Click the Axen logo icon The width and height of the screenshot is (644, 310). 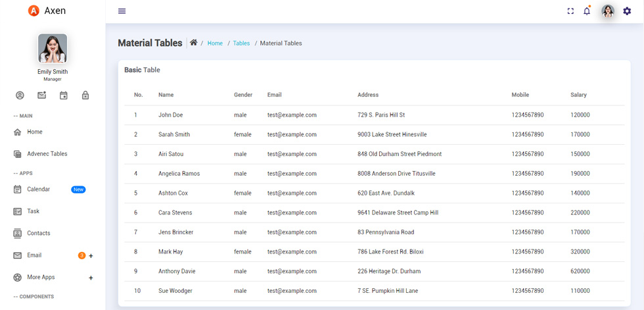[34, 11]
